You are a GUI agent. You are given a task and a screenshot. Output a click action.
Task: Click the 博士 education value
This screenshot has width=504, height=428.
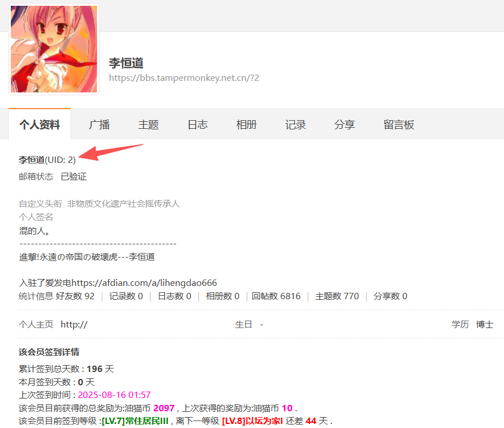pos(485,325)
